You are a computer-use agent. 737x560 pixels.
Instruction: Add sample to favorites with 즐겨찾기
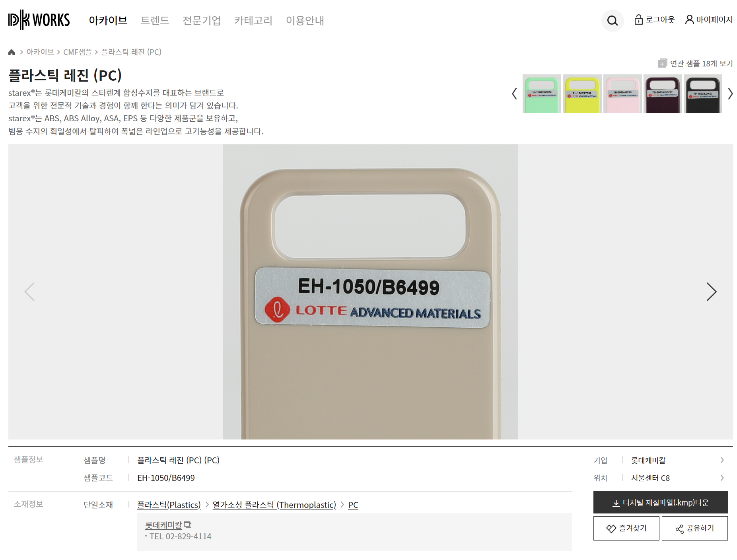click(626, 528)
